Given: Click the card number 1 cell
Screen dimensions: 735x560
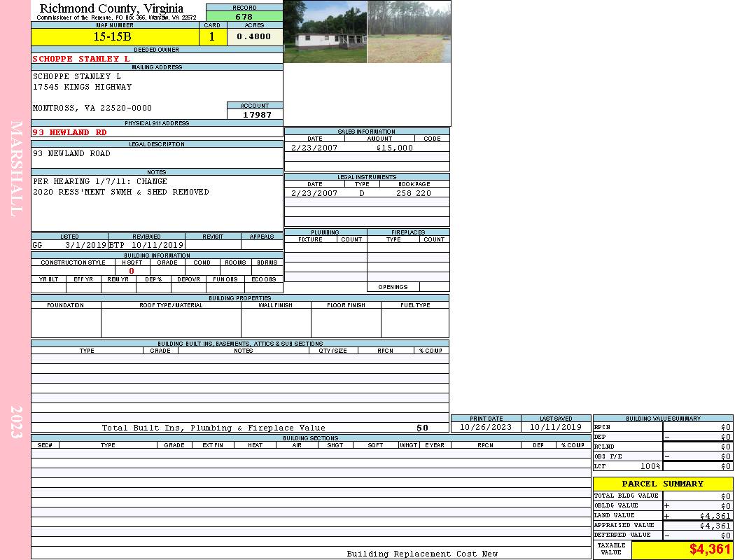Looking at the screenshot, I should pyautogui.click(x=212, y=36).
